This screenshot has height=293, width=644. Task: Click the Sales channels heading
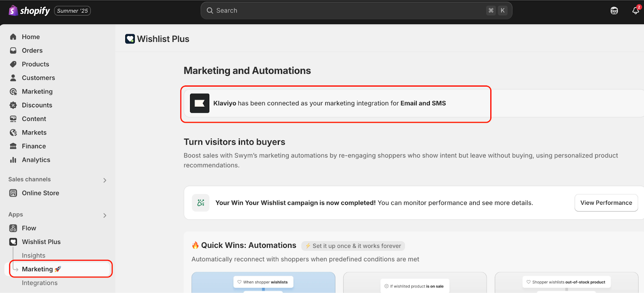(29, 179)
